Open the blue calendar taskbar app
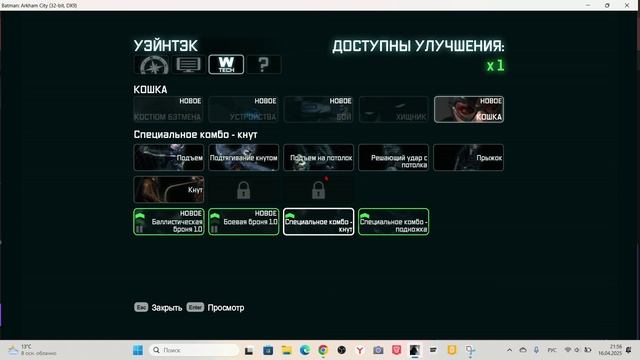This screenshot has height=360, width=640. 268,350
